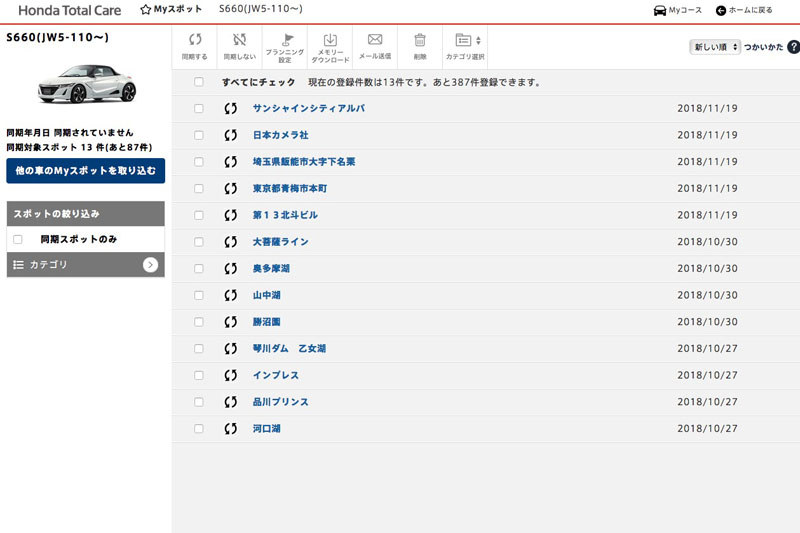Click the help question mark icon
The width and height of the screenshot is (800, 533).
(x=793, y=47)
